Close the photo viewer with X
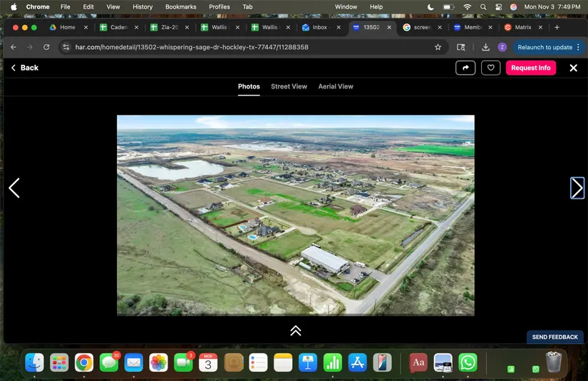The height and width of the screenshot is (381, 588). click(573, 68)
